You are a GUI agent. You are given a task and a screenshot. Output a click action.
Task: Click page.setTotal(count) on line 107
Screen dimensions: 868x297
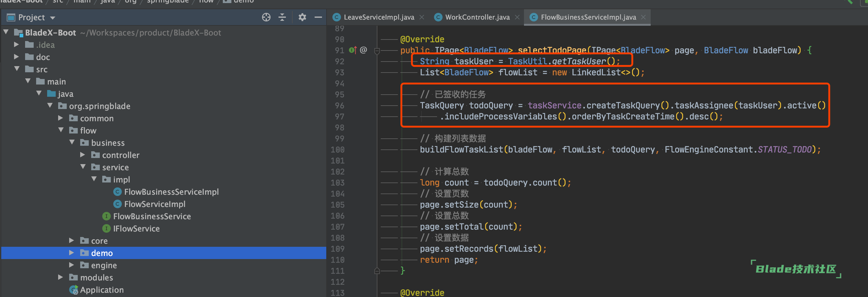(x=468, y=227)
